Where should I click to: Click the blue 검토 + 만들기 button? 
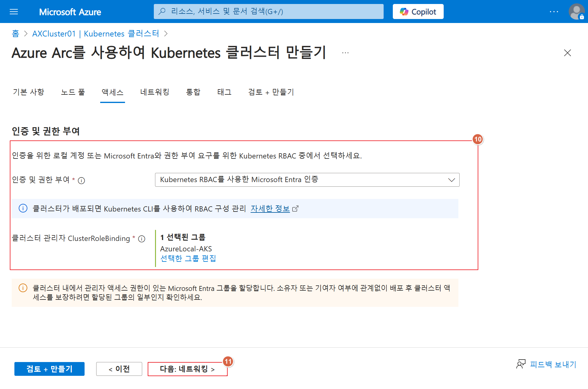pos(49,369)
